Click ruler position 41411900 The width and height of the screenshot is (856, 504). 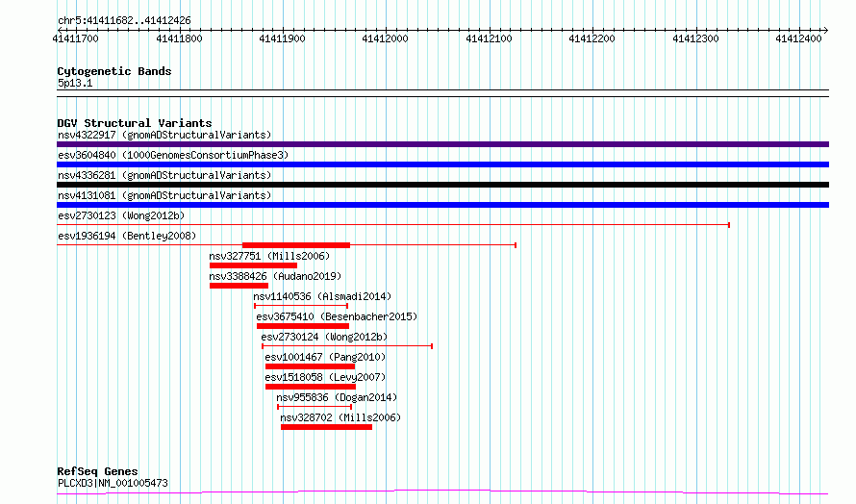click(x=282, y=38)
